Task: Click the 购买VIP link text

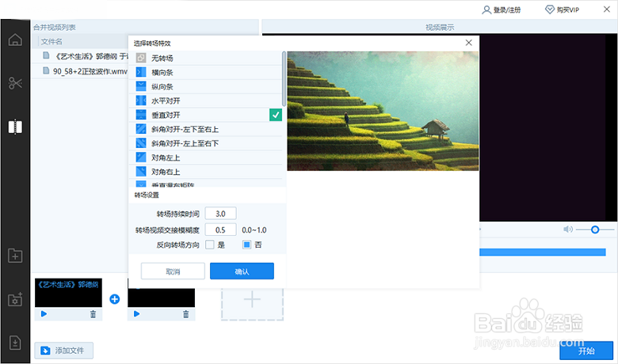Action: point(568,9)
